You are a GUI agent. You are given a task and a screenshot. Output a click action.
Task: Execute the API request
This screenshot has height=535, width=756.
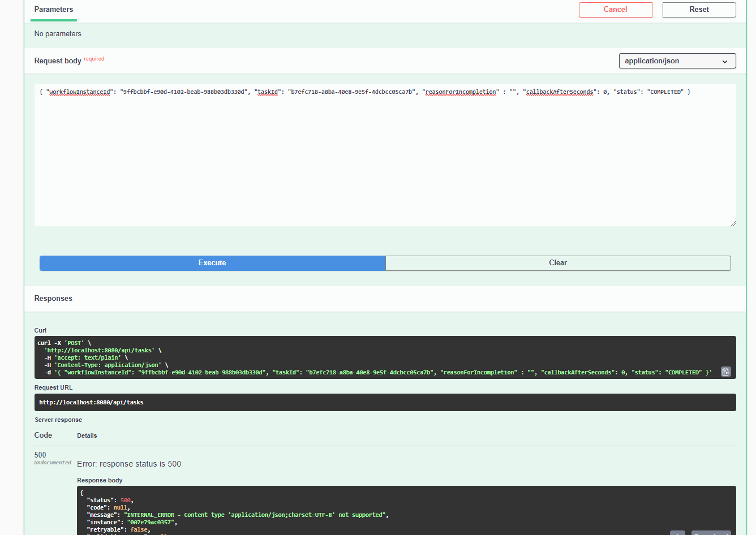tap(212, 263)
